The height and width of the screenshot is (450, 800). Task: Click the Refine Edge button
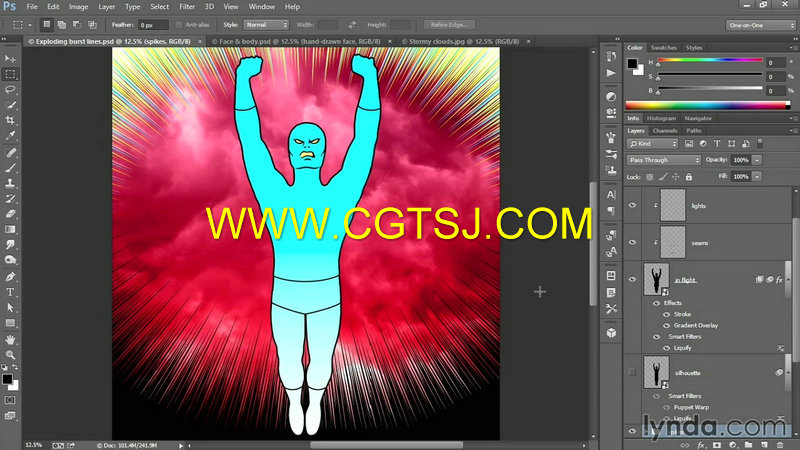449,24
